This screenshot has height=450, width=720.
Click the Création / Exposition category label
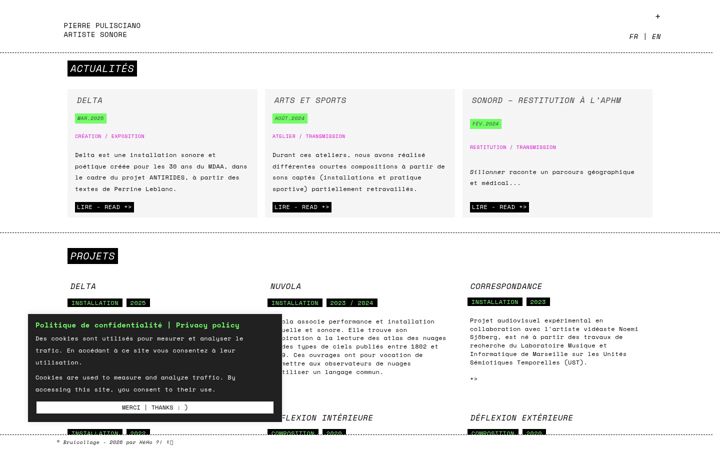pos(110,136)
